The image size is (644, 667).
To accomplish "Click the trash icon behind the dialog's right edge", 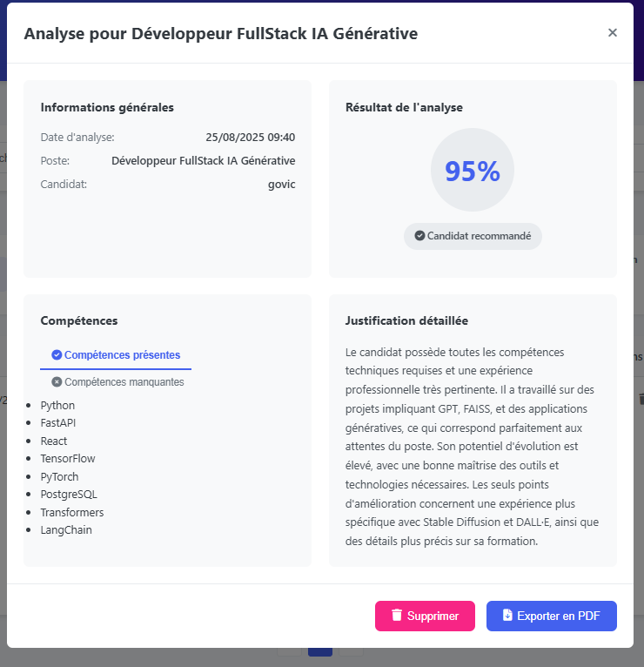I will 641,399.
